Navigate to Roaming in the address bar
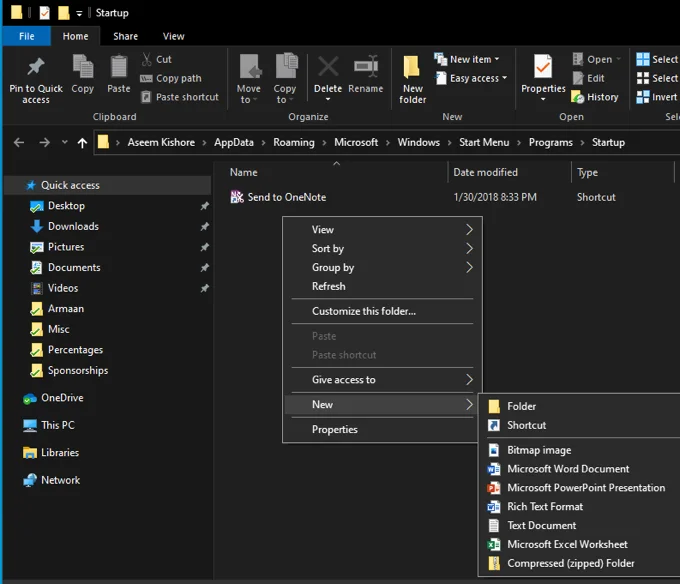Image resolution: width=680 pixels, height=584 pixels. coord(294,142)
